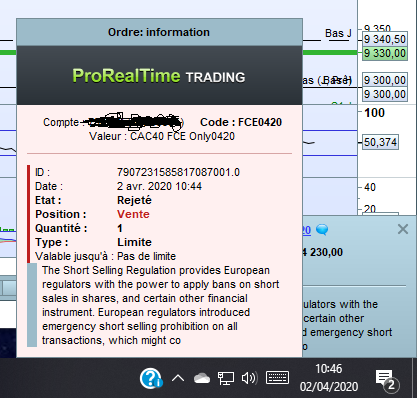417x398 pixels.
Task: Click the 'Pas de limite' validity value
Action: click(146, 256)
